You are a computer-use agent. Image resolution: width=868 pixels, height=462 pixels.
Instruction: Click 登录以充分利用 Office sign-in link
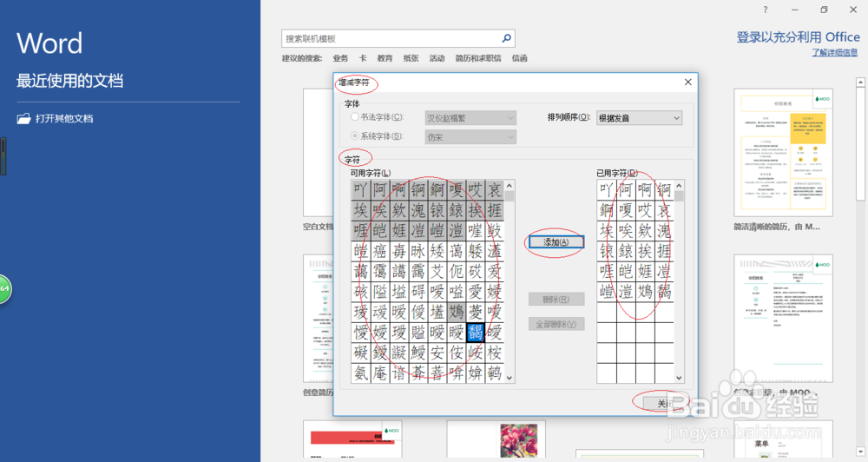[798, 37]
